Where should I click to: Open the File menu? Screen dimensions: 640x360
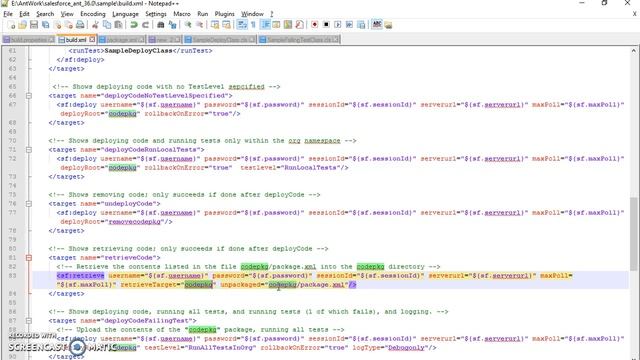tap(8, 14)
